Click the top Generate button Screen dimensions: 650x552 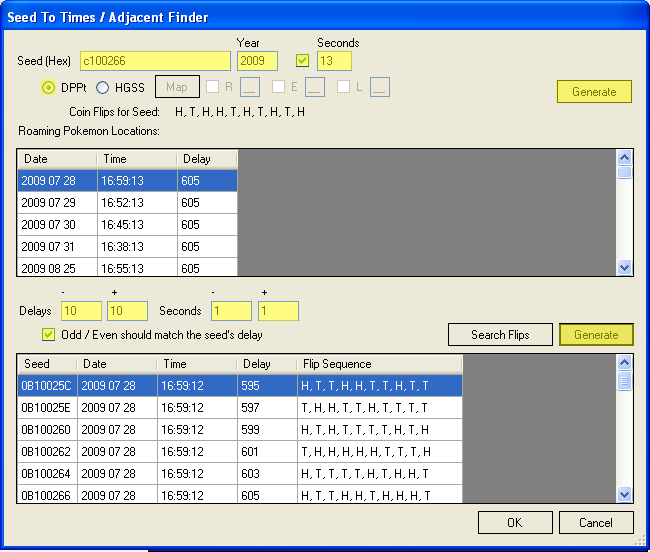pyautogui.click(x=594, y=92)
